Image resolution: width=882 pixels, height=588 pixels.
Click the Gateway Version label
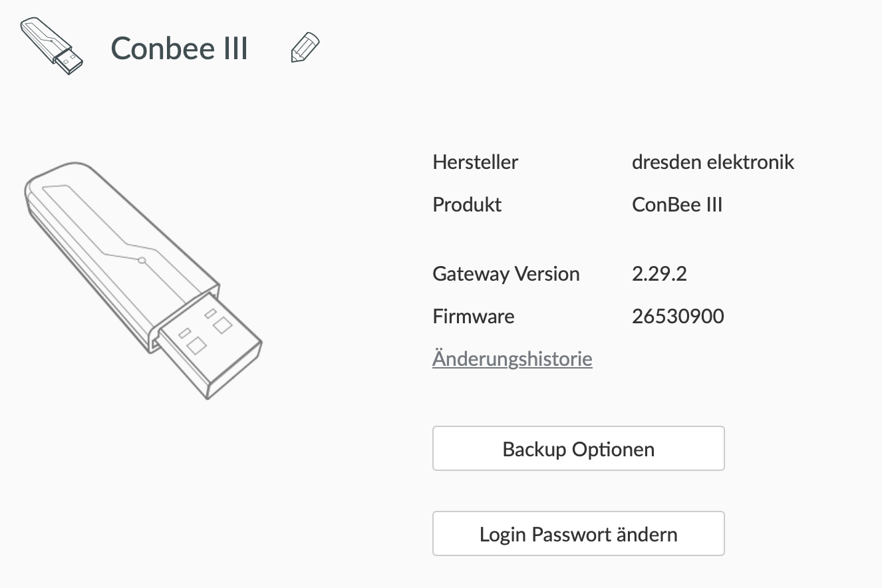[x=506, y=274]
